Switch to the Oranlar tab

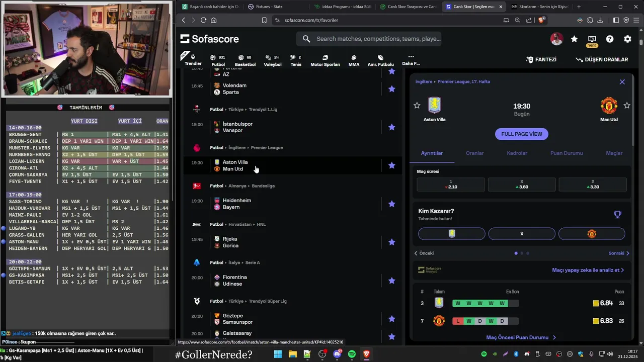click(474, 153)
